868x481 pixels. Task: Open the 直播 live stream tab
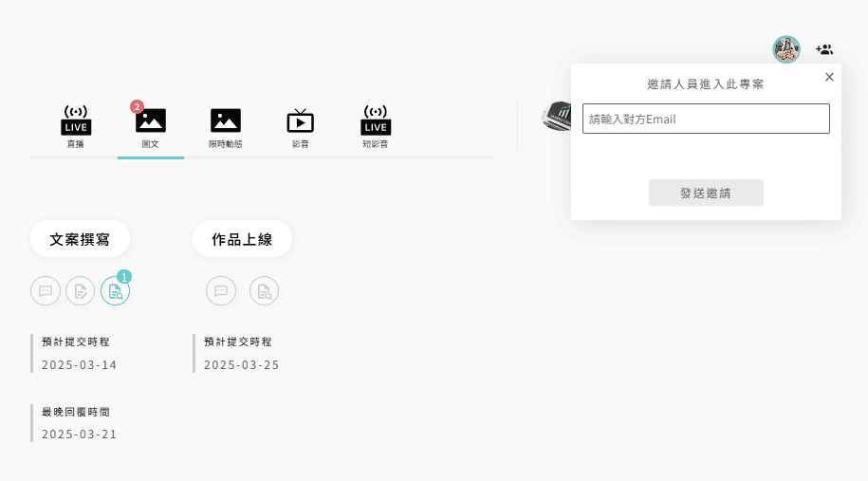click(76, 126)
